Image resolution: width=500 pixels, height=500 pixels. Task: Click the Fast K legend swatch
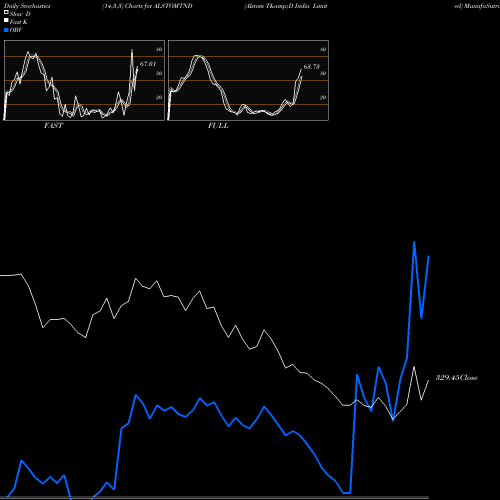tap(6, 20)
